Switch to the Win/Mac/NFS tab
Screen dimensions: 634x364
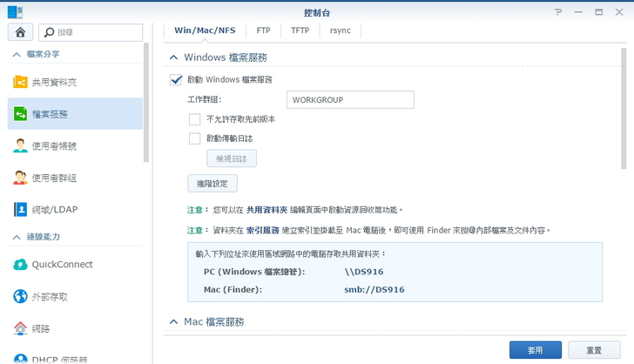point(205,30)
